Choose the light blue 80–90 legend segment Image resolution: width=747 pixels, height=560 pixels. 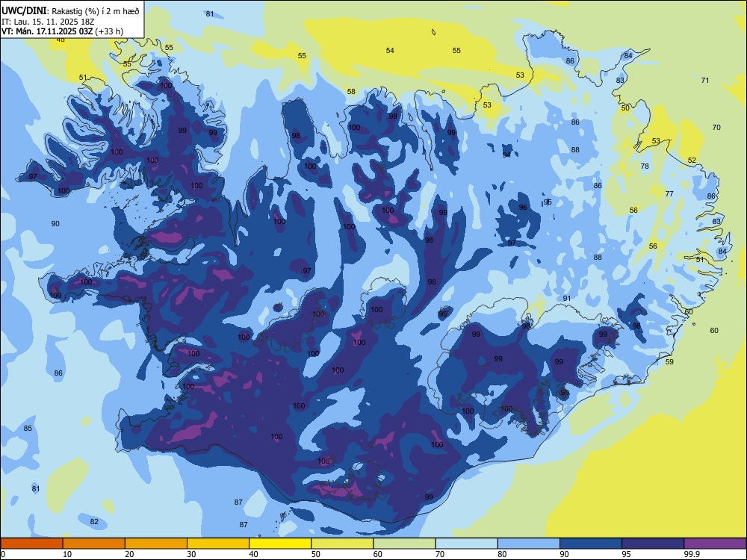click(x=528, y=544)
